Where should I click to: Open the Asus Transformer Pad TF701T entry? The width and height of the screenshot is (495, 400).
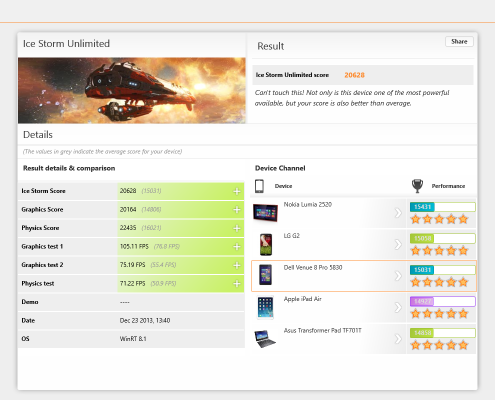[322, 331]
